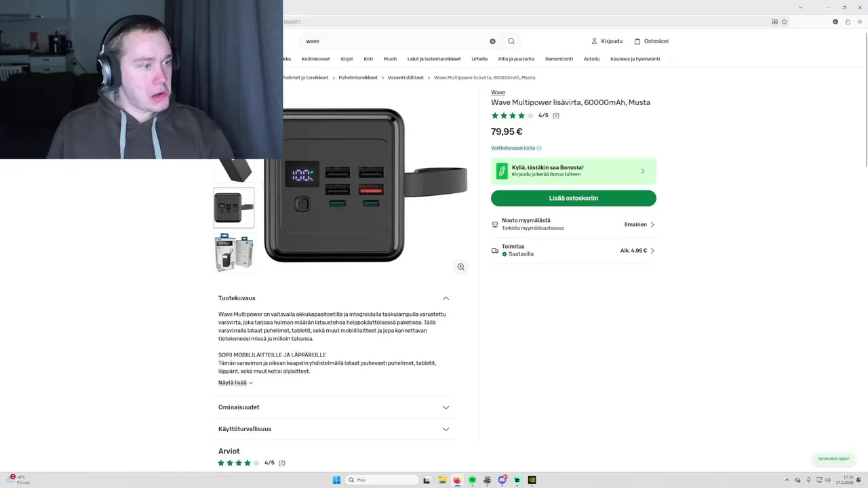Open Spotify from taskbar
868x488 pixels.
click(x=473, y=480)
